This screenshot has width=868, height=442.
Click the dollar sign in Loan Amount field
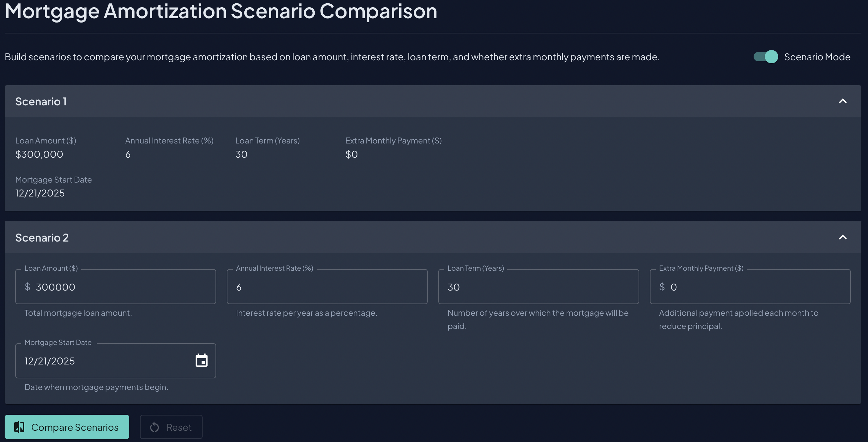[28, 287]
